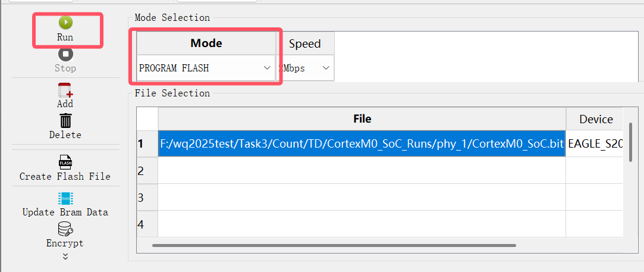This screenshot has width=644, height=272.
Task: Click the Add file icon
Action: coord(65,90)
